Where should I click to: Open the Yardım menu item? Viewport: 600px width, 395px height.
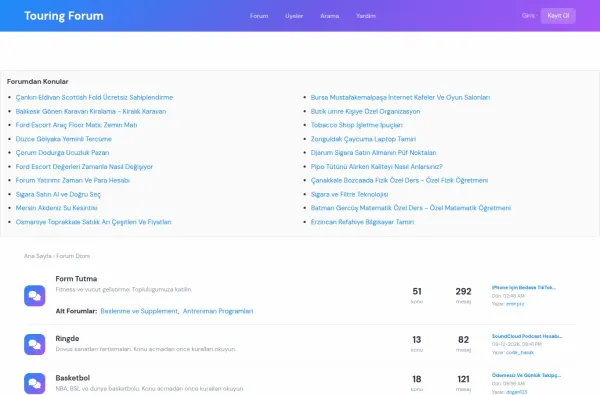coord(366,16)
